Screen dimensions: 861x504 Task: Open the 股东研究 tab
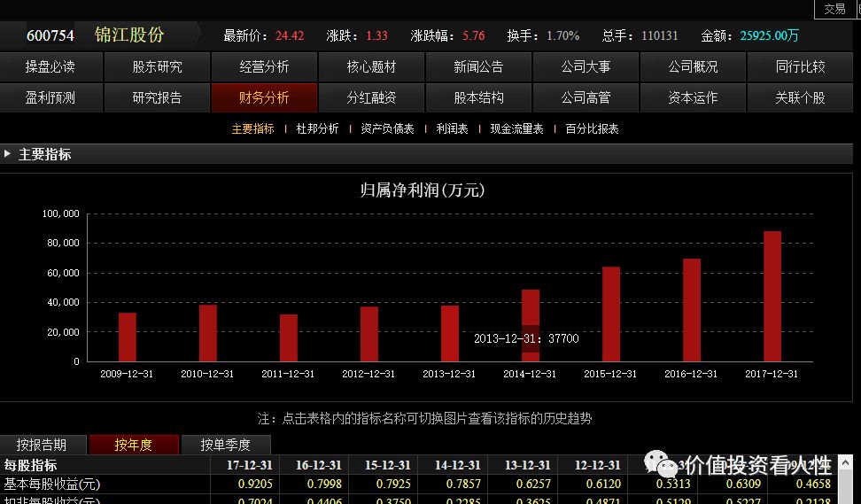[157, 67]
